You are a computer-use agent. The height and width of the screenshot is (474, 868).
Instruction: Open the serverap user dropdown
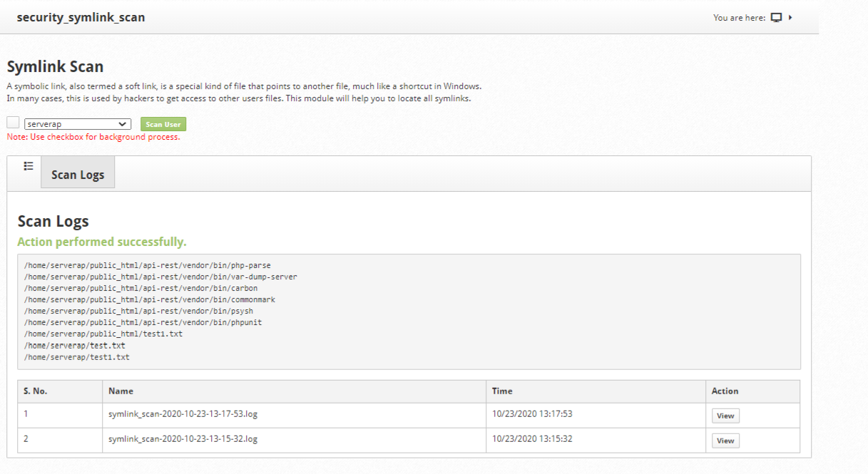[x=78, y=124]
